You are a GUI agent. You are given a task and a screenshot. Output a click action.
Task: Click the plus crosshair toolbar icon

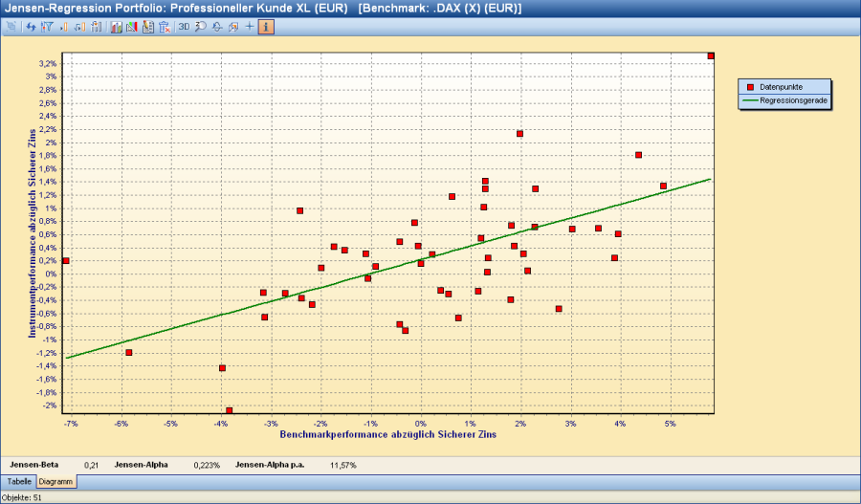250,27
